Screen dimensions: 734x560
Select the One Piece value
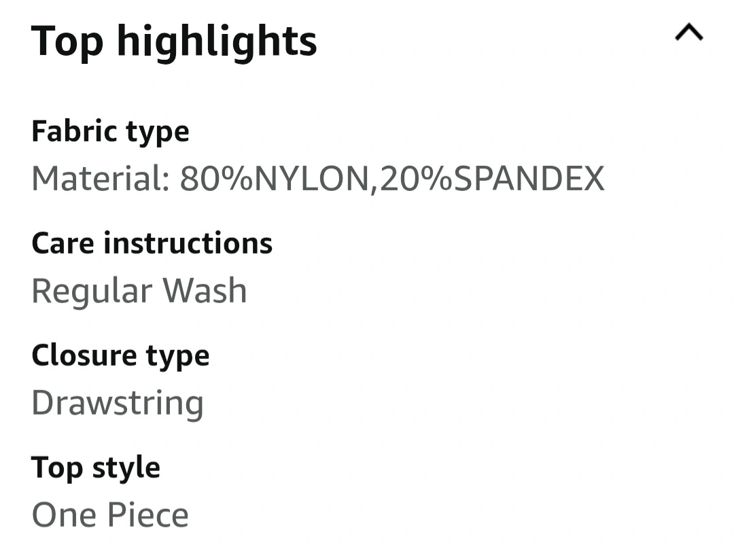[110, 515]
